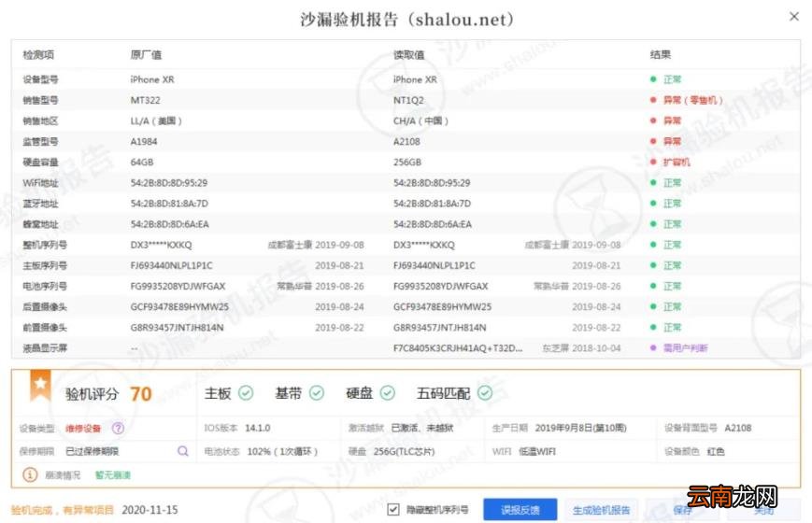This screenshot has height=523, width=812.
Task: Click the 低温WIFI value
Action: coord(537,451)
